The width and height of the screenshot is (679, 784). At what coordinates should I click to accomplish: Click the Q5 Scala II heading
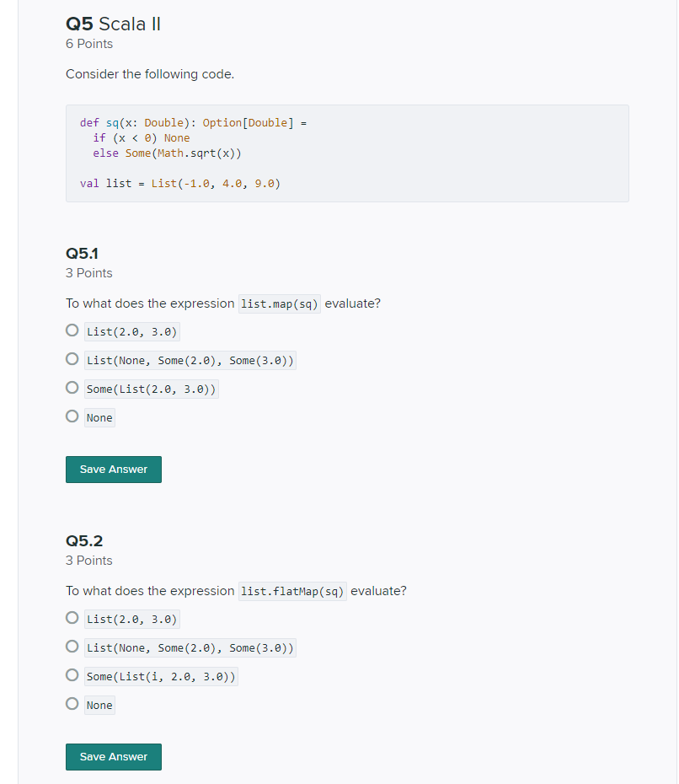tap(114, 24)
